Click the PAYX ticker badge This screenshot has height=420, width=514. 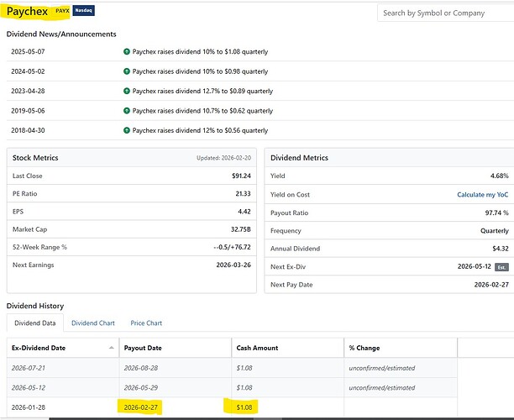62,11
